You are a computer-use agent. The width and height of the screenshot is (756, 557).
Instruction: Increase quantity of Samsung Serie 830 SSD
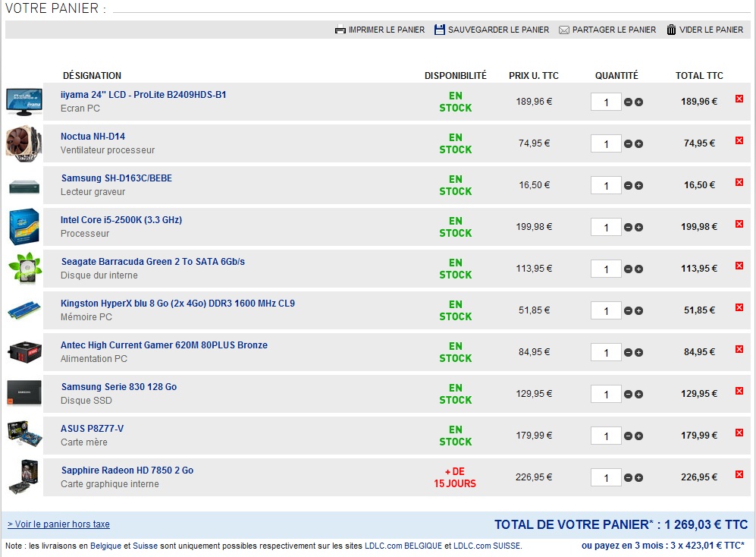[639, 395]
